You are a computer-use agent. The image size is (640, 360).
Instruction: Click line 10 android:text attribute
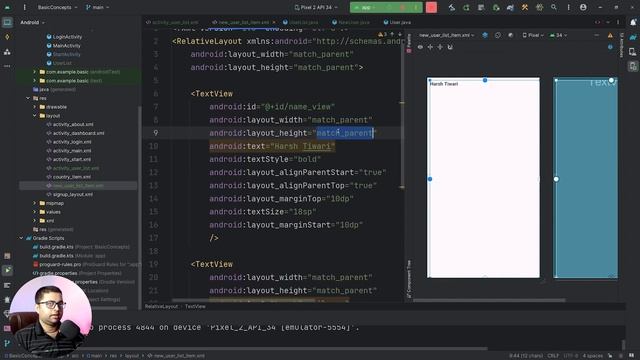pyautogui.click(x=272, y=146)
